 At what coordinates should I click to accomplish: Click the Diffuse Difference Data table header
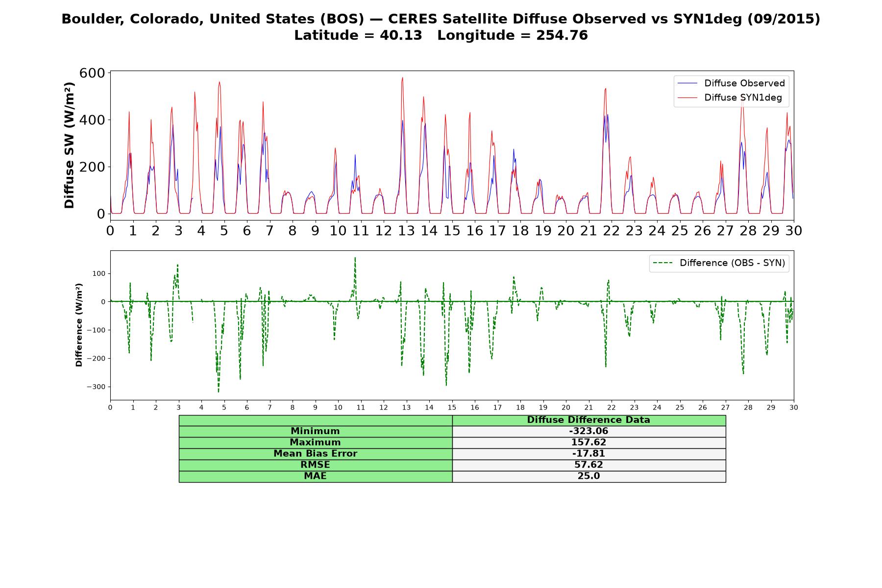[588, 420]
